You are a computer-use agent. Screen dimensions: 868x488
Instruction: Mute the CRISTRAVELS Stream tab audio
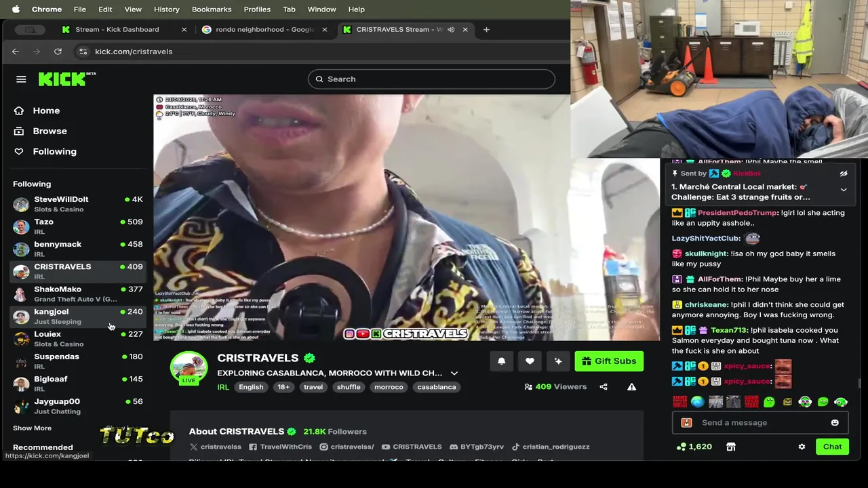point(451,29)
